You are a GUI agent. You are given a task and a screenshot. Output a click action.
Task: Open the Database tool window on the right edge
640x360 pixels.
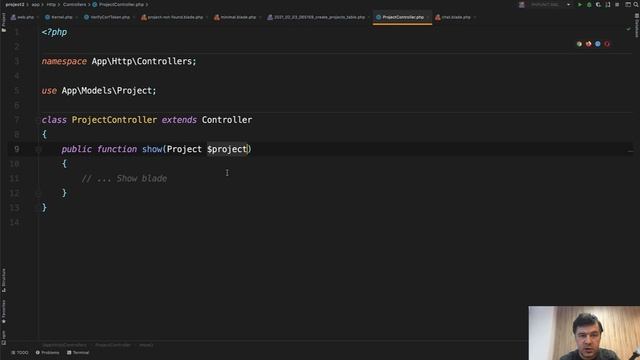637,25
